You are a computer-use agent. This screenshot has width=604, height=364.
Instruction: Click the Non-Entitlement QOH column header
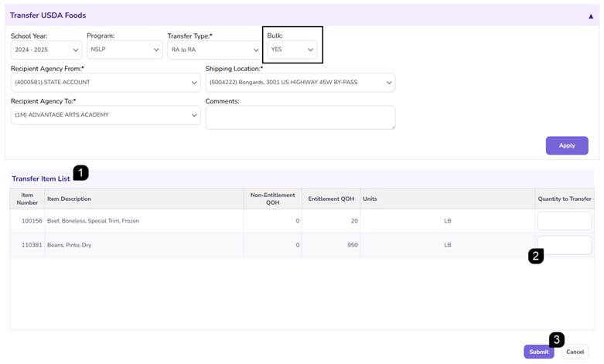[x=273, y=199]
